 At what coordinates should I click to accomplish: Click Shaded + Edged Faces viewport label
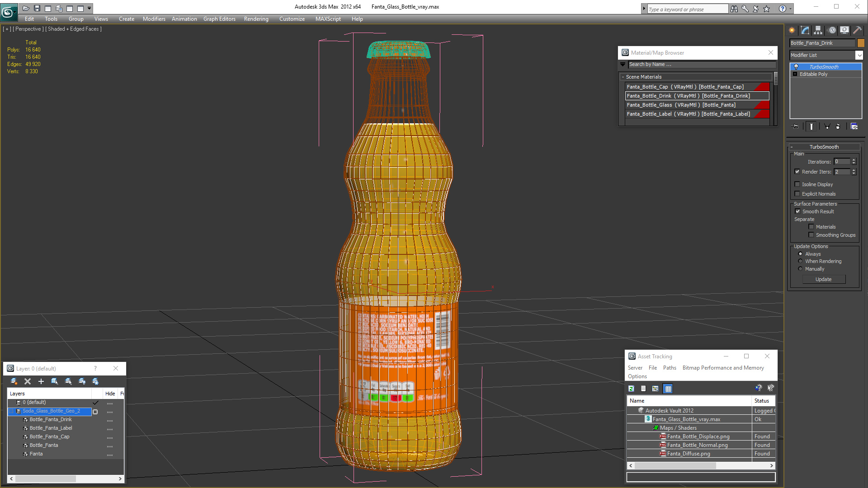73,29
